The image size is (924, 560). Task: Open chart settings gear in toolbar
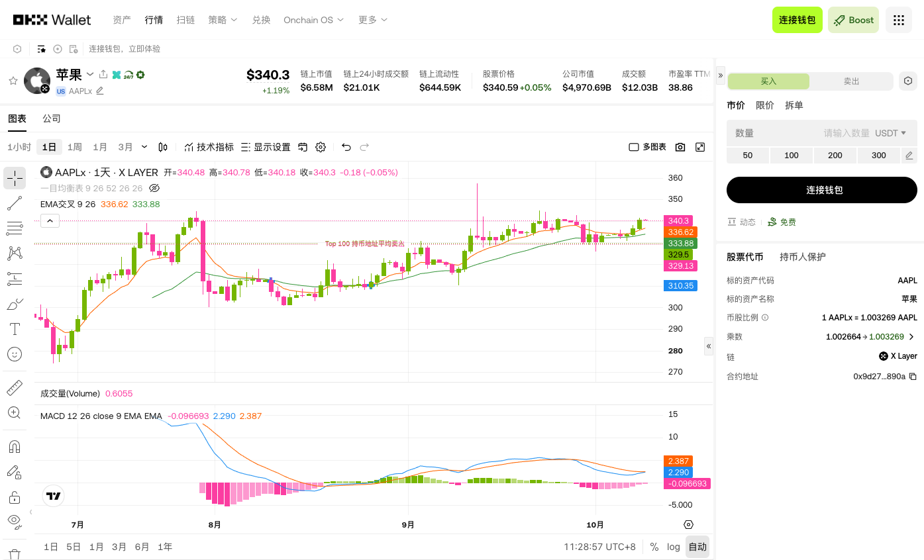pos(321,147)
